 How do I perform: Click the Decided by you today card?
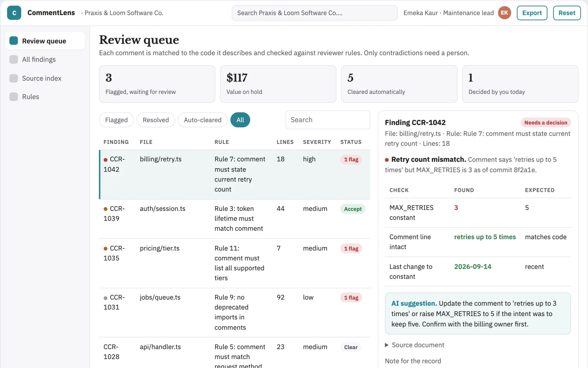click(x=520, y=84)
